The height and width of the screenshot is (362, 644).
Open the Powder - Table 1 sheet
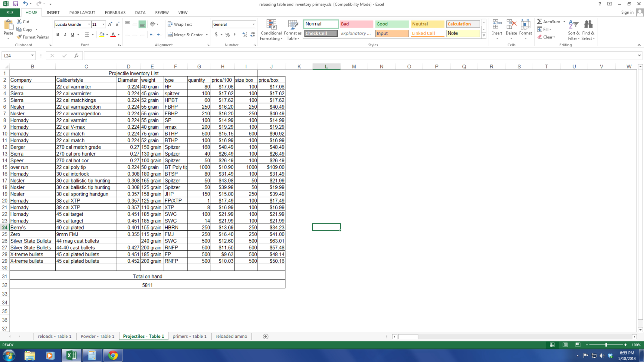point(97,336)
